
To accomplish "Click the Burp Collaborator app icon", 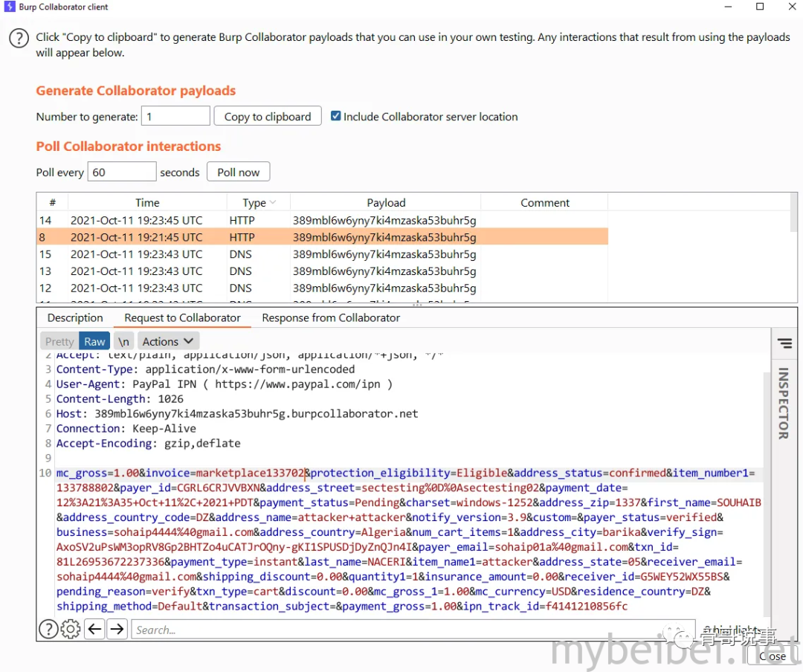I will 9,7.
